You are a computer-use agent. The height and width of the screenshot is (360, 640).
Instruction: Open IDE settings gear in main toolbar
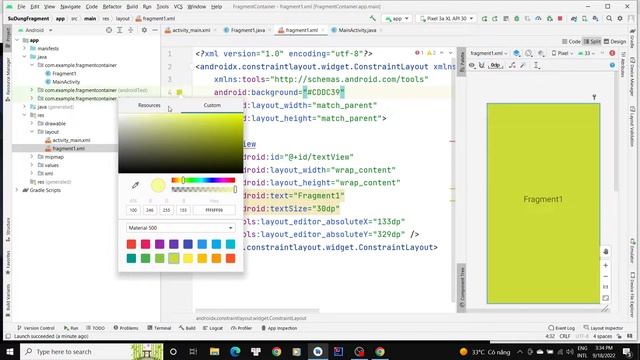coord(620,19)
